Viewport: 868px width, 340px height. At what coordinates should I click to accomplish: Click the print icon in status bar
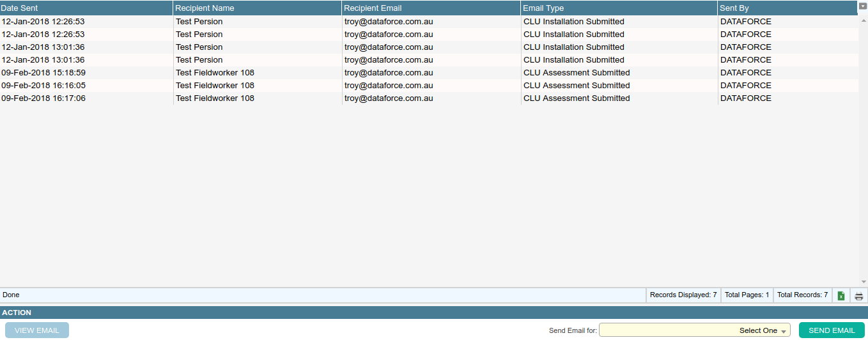click(859, 295)
